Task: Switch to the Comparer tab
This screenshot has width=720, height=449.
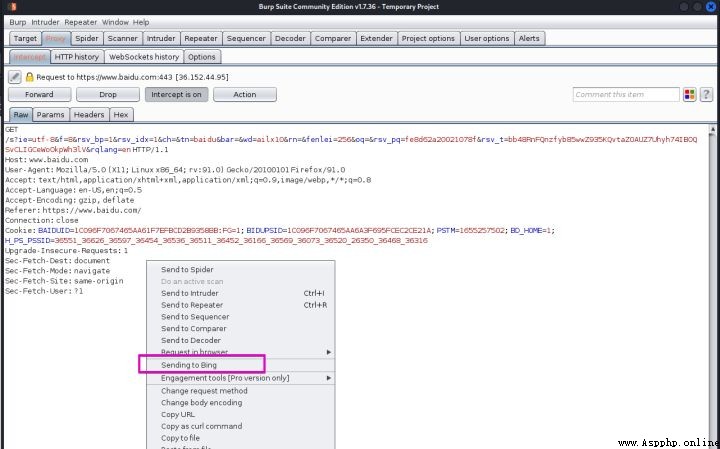Action: pos(333,39)
